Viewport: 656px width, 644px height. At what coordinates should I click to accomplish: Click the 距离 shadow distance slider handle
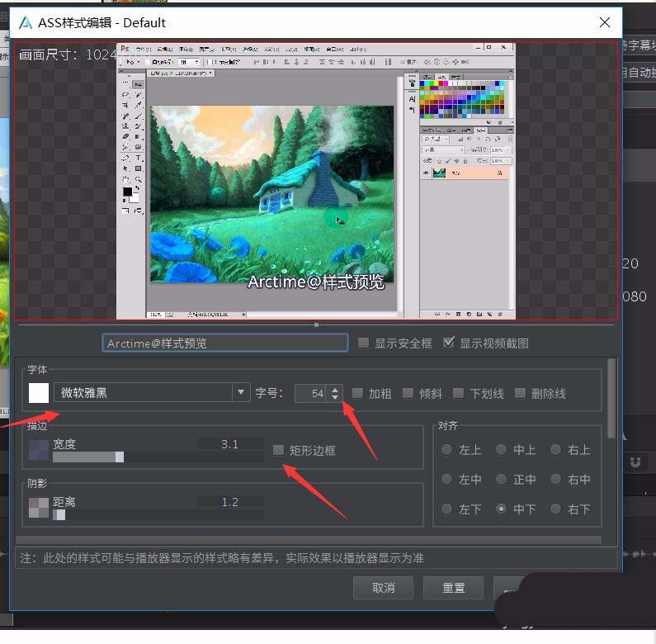(x=59, y=514)
